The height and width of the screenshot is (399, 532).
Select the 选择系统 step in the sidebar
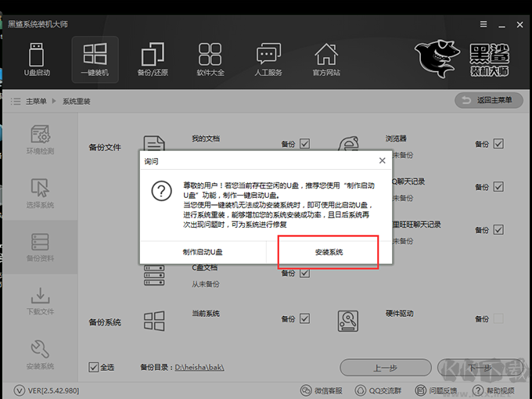pyautogui.click(x=40, y=193)
